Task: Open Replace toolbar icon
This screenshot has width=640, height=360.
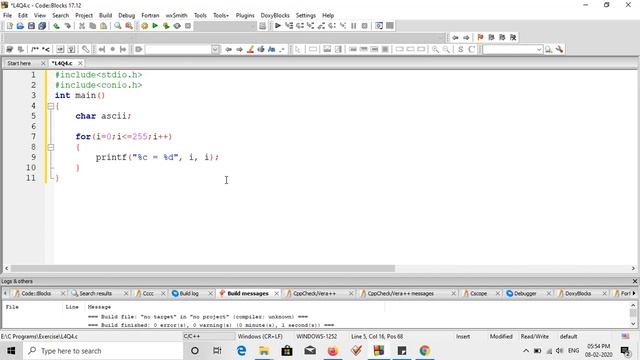Action: tap(129, 26)
